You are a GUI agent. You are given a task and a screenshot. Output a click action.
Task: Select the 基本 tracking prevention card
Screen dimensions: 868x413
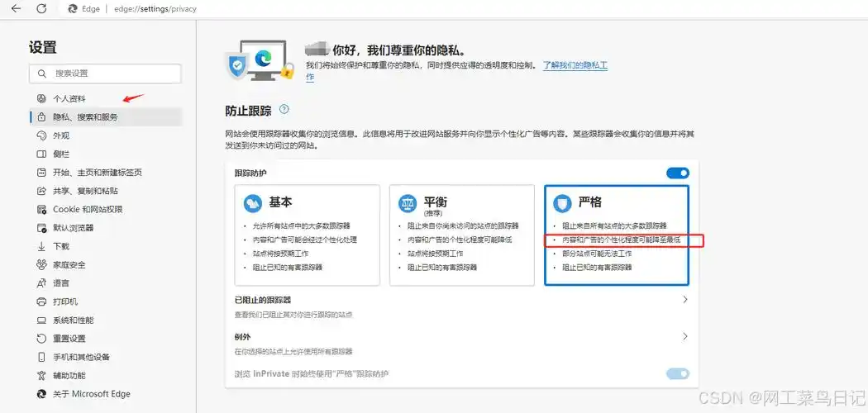pyautogui.click(x=307, y=235)
